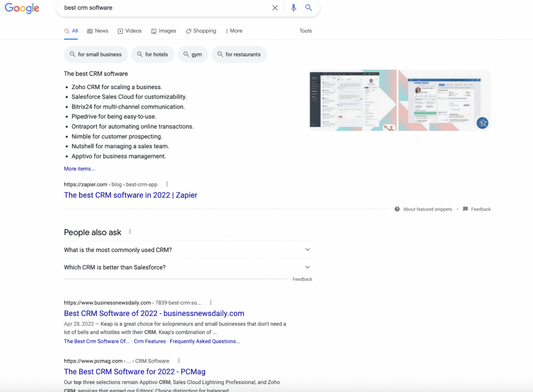The width and height of the screenshot is (533, 392).
Task: Open options for businessnewsdaily result
Action: coord(211,302)
